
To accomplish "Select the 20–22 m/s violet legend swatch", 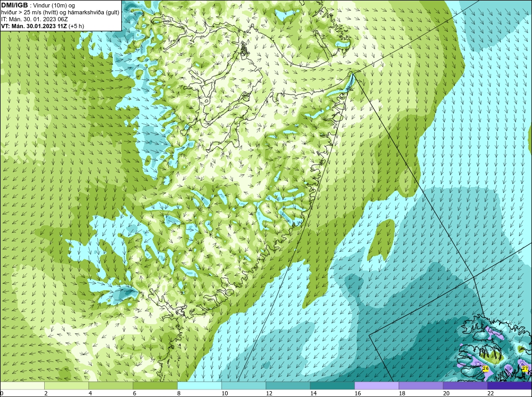I will pyautogui.click(x=465, y=385).
